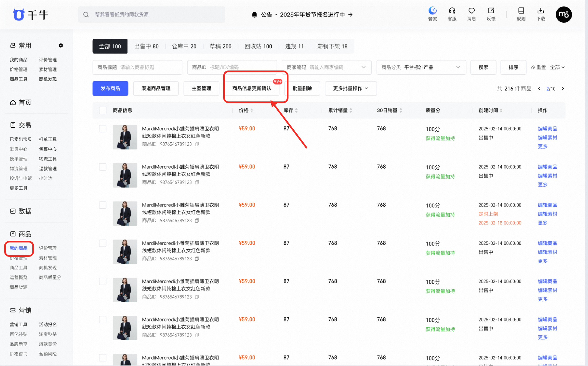The width and height of the screenshot is (588, 366).
Task: Sort by 30日销量 column arrows
Action: click(401, 111)
